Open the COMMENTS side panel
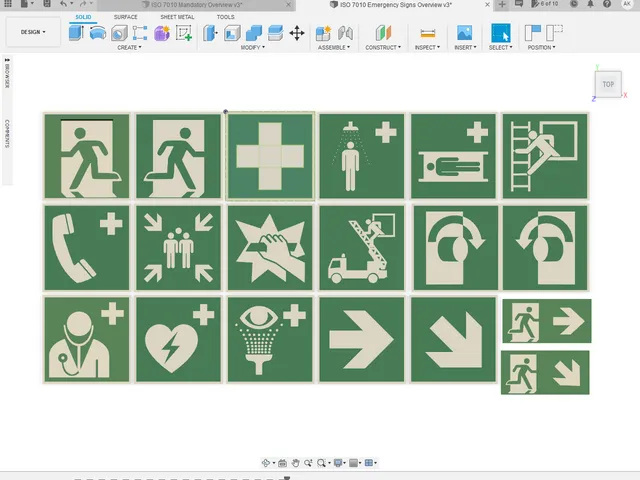This screenshot has width=640, height=480. pyautogui.click(x=7, y=133)
